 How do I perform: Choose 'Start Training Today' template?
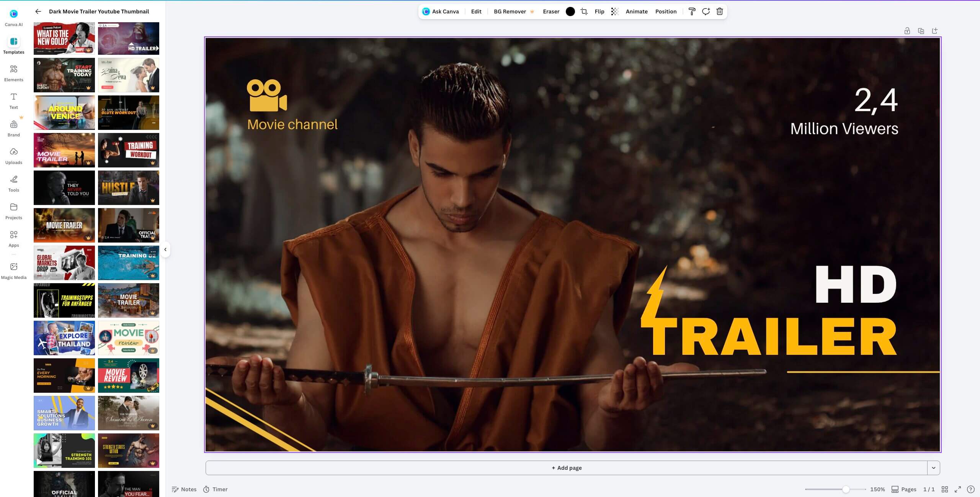(64, 75)
